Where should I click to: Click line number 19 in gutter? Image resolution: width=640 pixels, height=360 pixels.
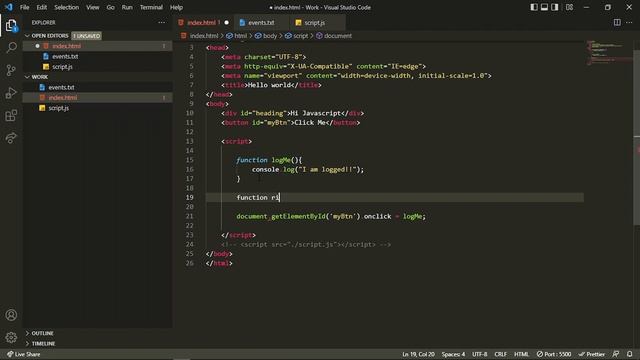point(189,198)
